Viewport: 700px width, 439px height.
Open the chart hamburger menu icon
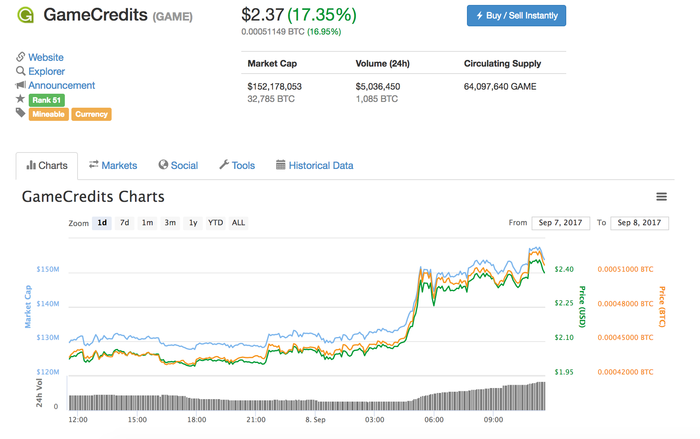click(661, 197)
